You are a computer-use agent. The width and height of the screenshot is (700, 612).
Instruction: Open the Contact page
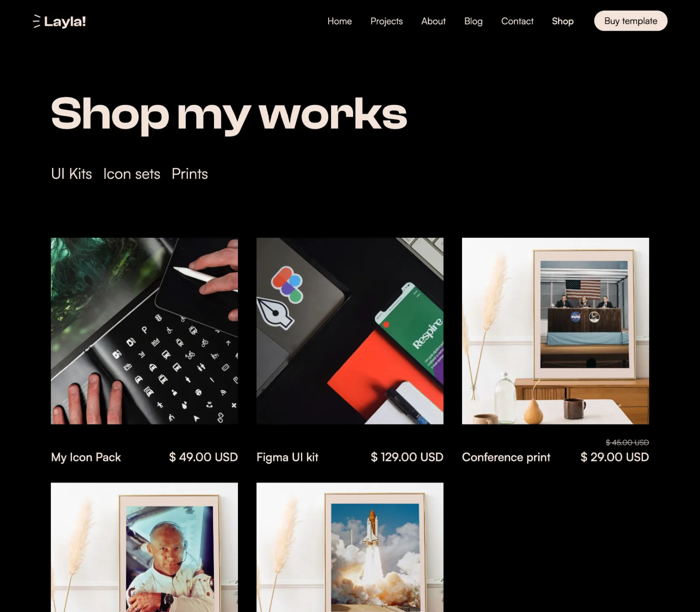tap(517, 21)
